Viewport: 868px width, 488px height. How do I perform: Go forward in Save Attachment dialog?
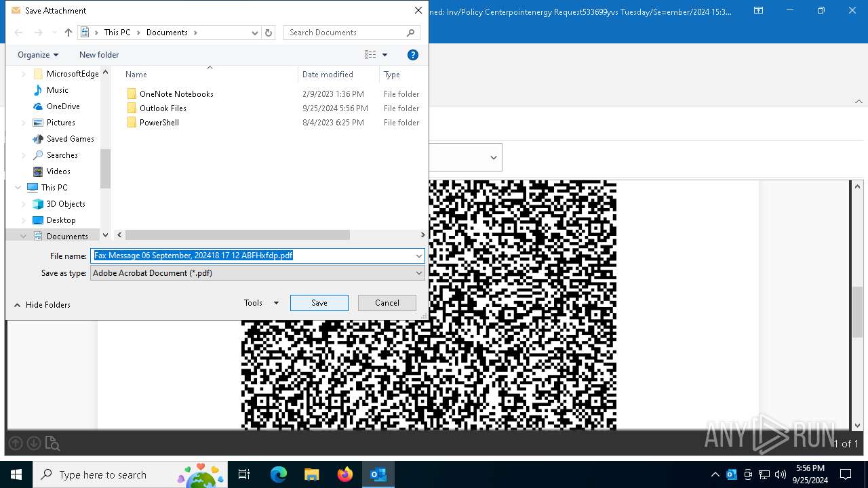click(x=38, y=33)
